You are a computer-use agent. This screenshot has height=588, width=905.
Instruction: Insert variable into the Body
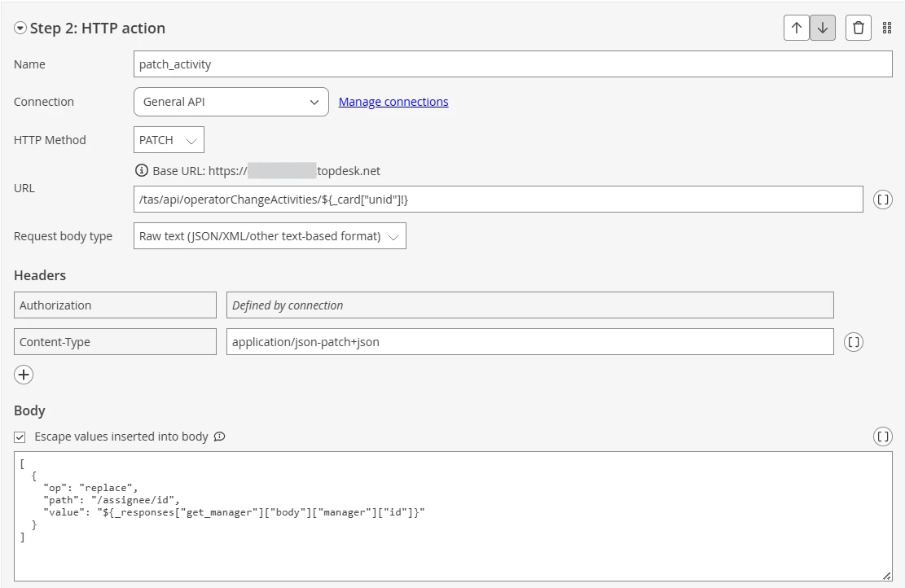pos(882,437)
